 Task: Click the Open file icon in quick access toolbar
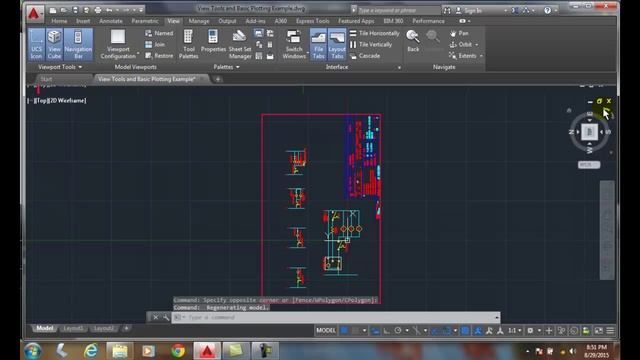[x=64, y=10]
